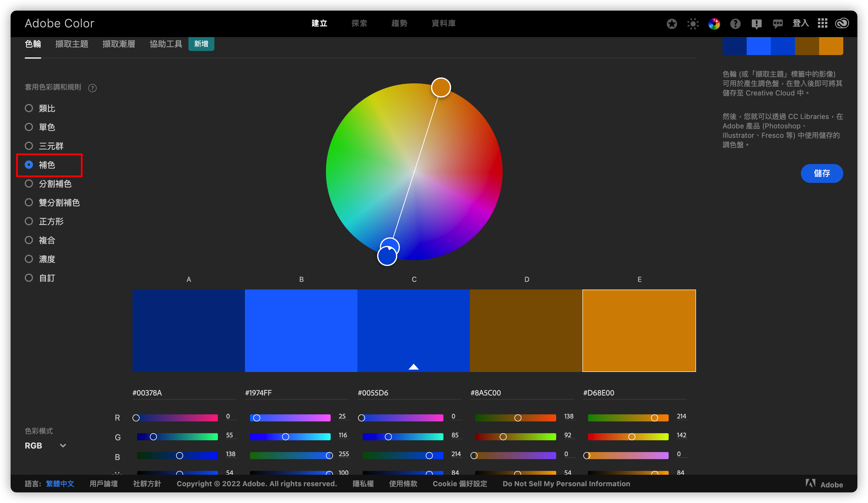The width and height of the screenshot is (868, 503).
Task: Click the R value 214 field for swatch E
Action: (x=682, y=416)
